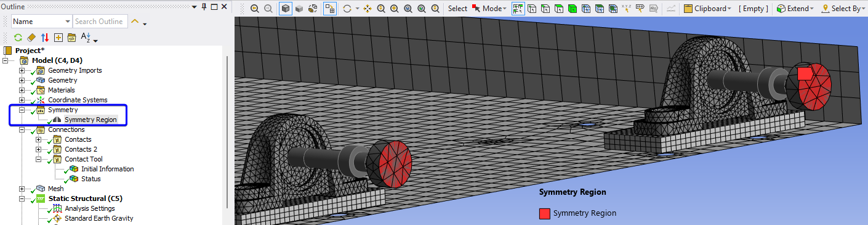Enable the Body selection filter
The height and width of the screenshot is (225, 868).
tap(573, 9)
